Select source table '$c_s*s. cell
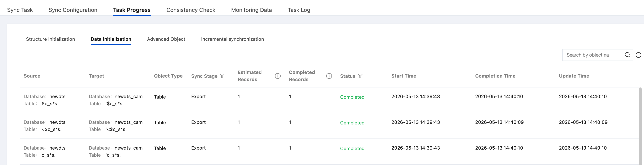The image size is (644, 165). point(45,100)
